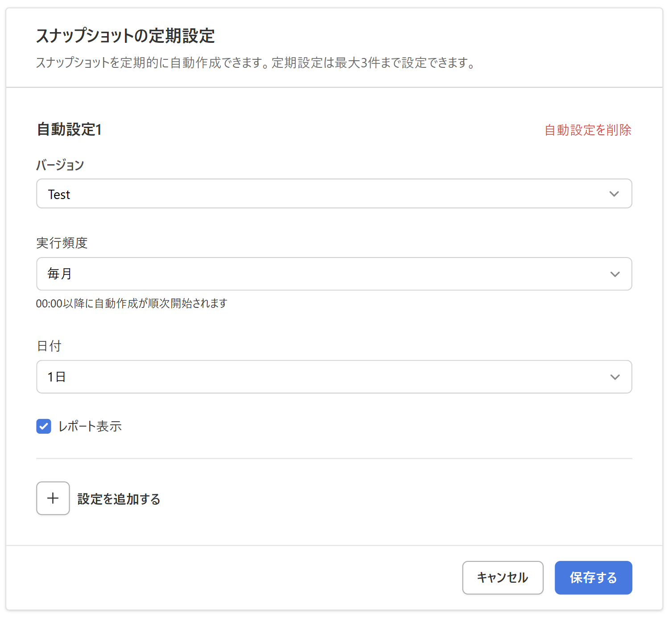The image size is (672, 618).
Task: Click the chevron arrow in the 毎月 frequency field
Action: [x=614, y=274]
